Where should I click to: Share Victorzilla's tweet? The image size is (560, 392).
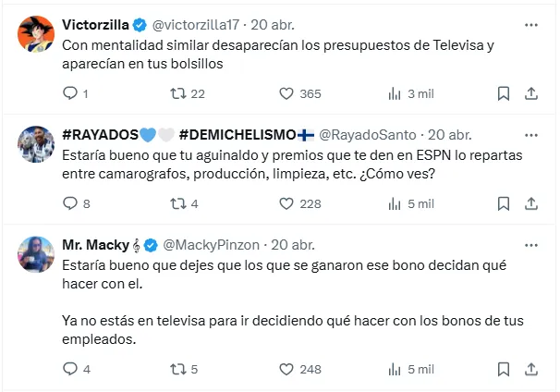531,93
